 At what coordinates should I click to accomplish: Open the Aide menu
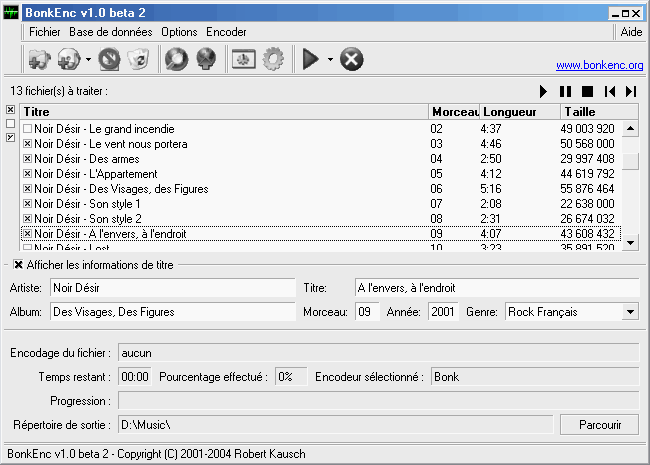click(x=631, y=32)
